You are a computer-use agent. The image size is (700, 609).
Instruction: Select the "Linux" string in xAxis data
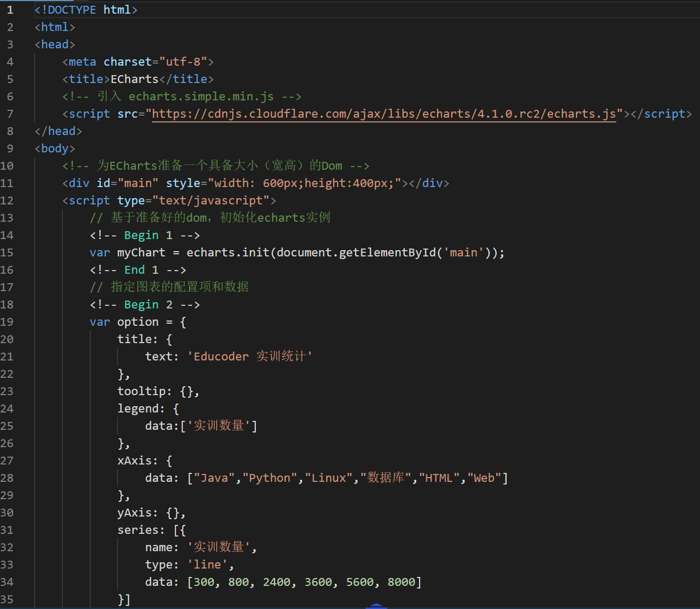coord(329,478)
